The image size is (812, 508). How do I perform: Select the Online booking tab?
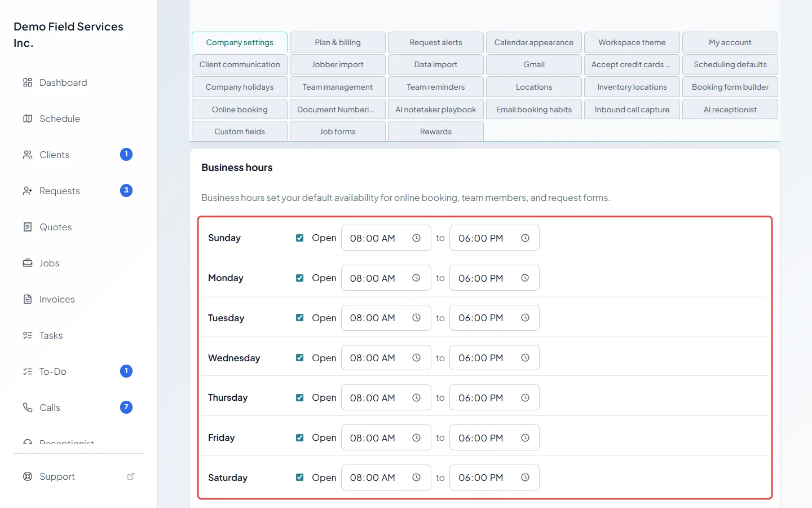coord(240,110)
